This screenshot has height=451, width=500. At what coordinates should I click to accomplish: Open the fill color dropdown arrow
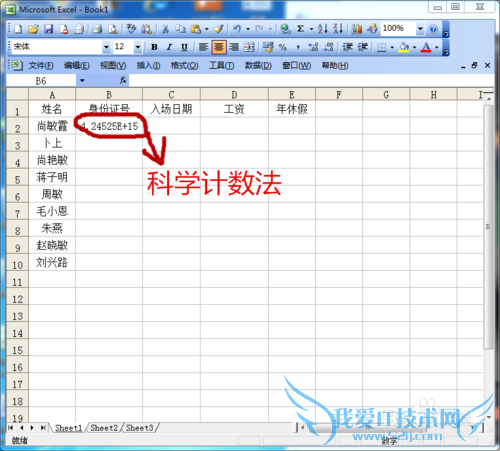coord(414,47)
